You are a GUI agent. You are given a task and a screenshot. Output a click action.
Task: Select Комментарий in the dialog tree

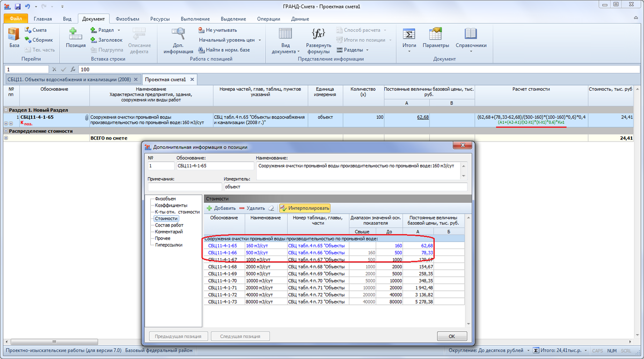pyautogui.click(x=169, y=232)
